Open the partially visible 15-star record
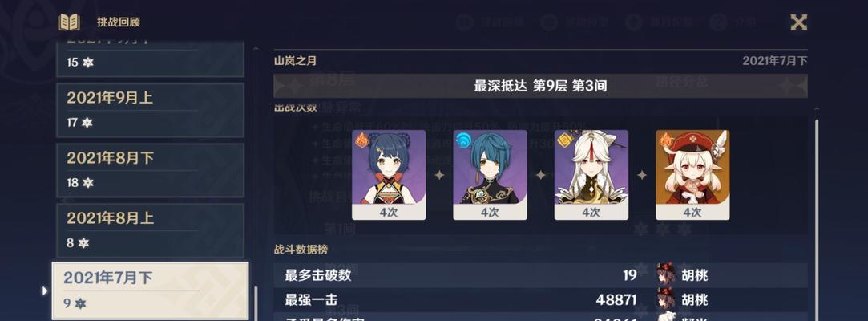Screen dimensions: 868x321 pos(150,59)
